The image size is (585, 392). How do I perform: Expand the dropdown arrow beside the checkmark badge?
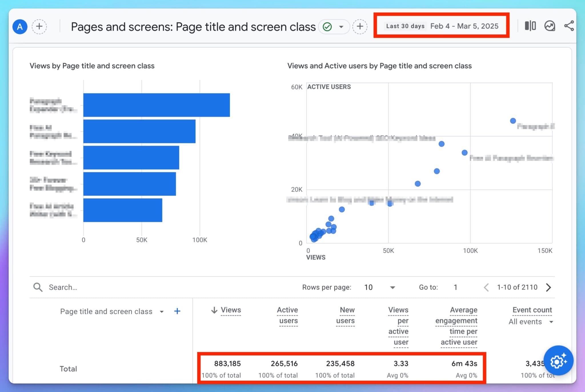point(340,27)
